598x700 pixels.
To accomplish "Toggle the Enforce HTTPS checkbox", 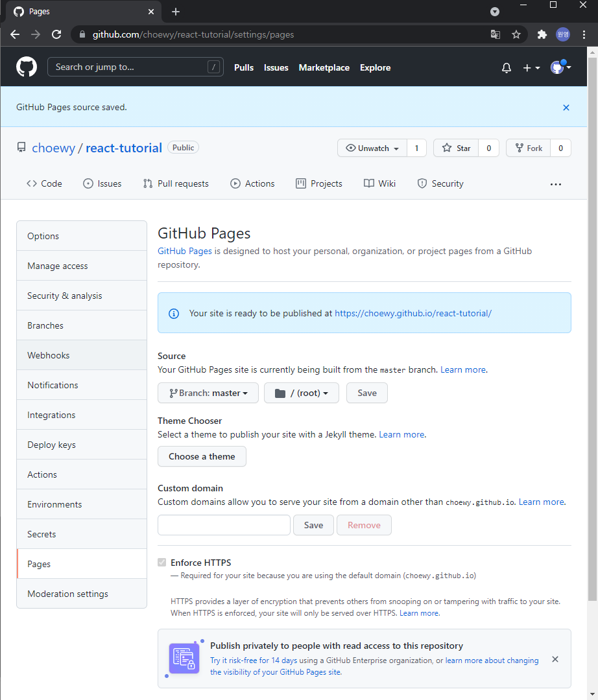I will [x=161, y=563].
